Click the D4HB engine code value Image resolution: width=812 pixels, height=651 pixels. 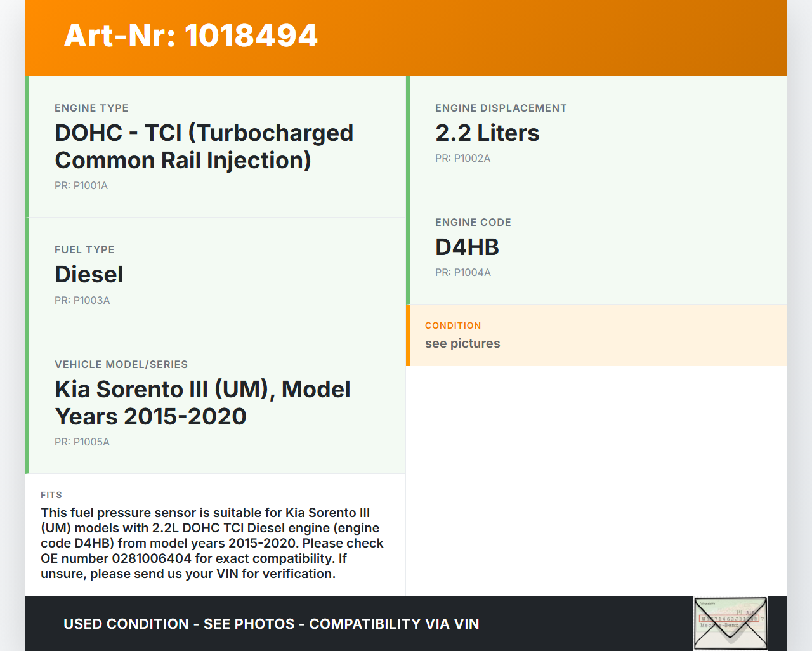tap(467, 247)
